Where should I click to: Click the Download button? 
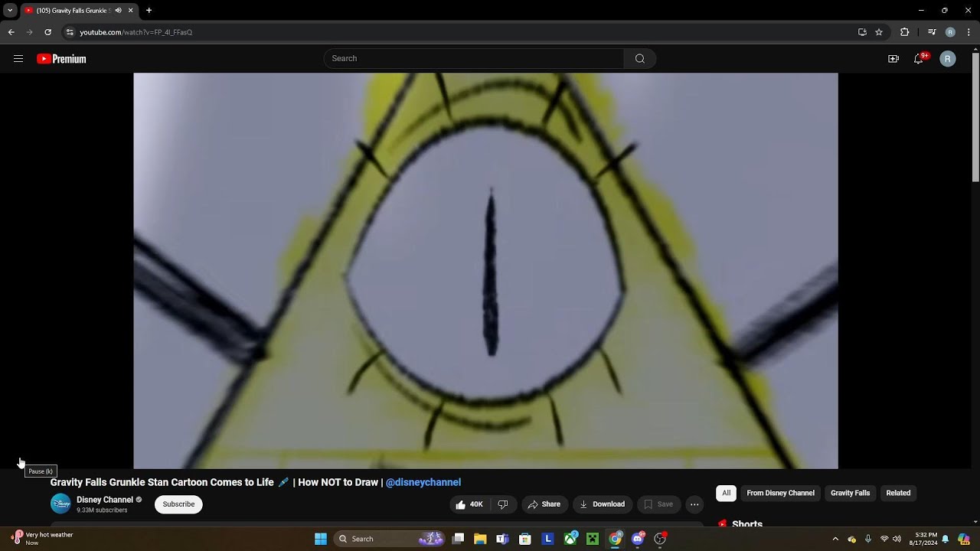coord(603,504)
